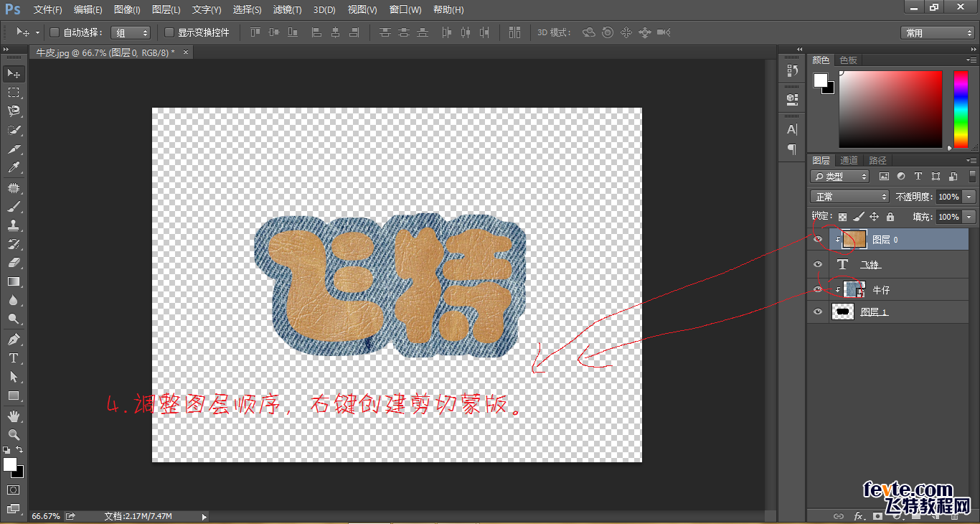Screen dimensions: 980x524
Task: Open the 常用 workspace dropdown
Action: 937,33
